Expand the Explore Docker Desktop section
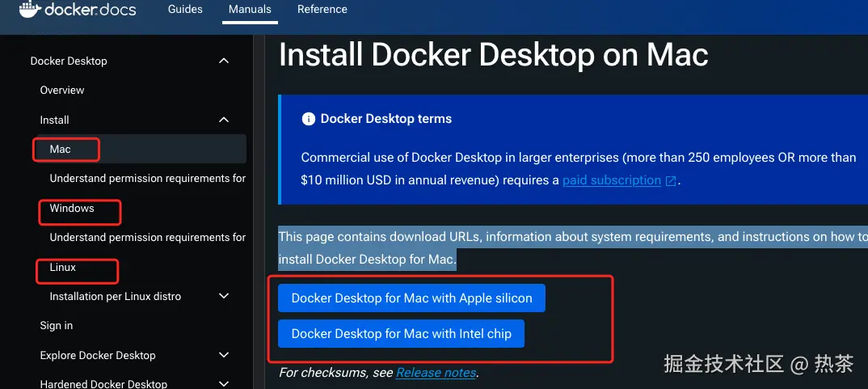Viewport: 868px width, 389px height. pyautogui.click(x=224, y=355)
